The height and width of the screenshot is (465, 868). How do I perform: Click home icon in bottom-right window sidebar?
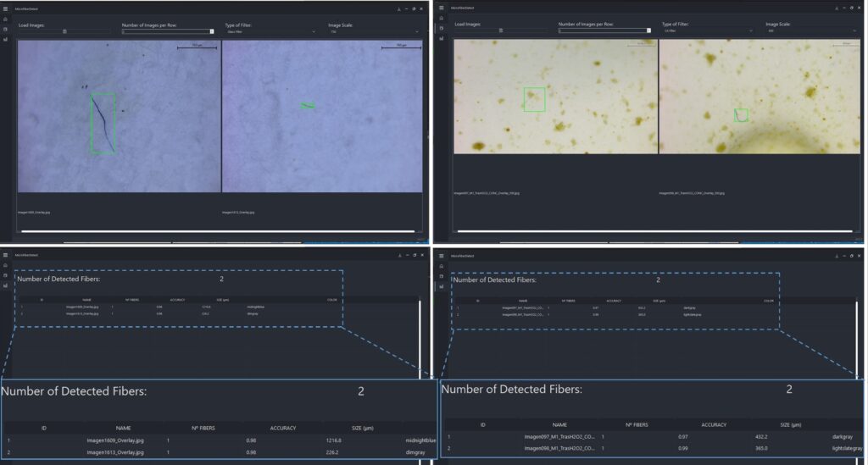point(442,265)
